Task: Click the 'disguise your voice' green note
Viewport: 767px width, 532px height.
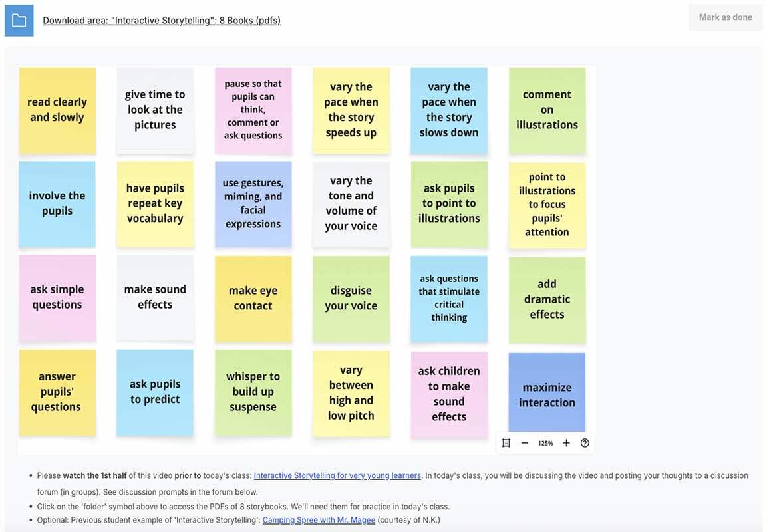Action: point(351,298)
